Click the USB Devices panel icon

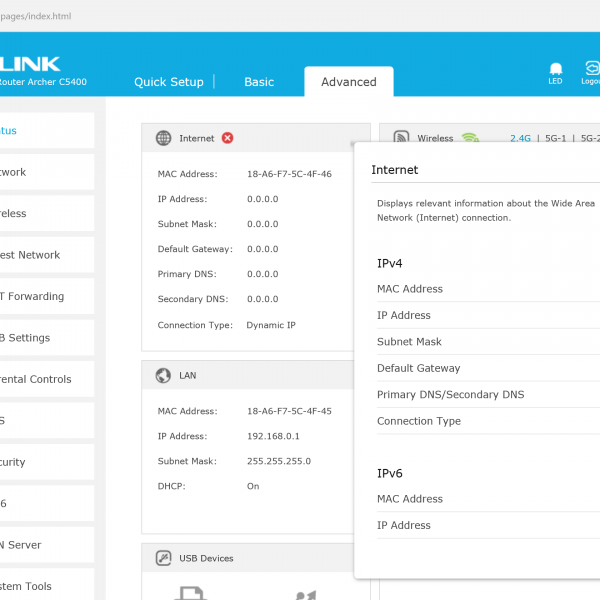[163, 558]
